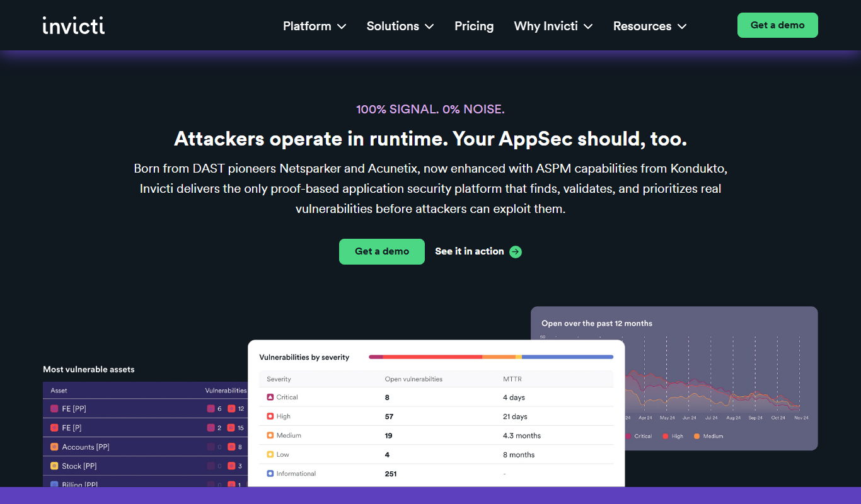Click the high count icon in the Stock [PP] row
The width and height of the screenshot is (861, 504).
click(x=231, y=466)
